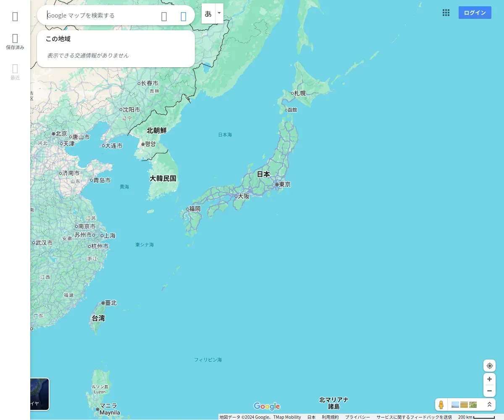Click the 北京 city label
Image resolution: width=504 pixels, height=420 pixels.
(x=61, y=134)
